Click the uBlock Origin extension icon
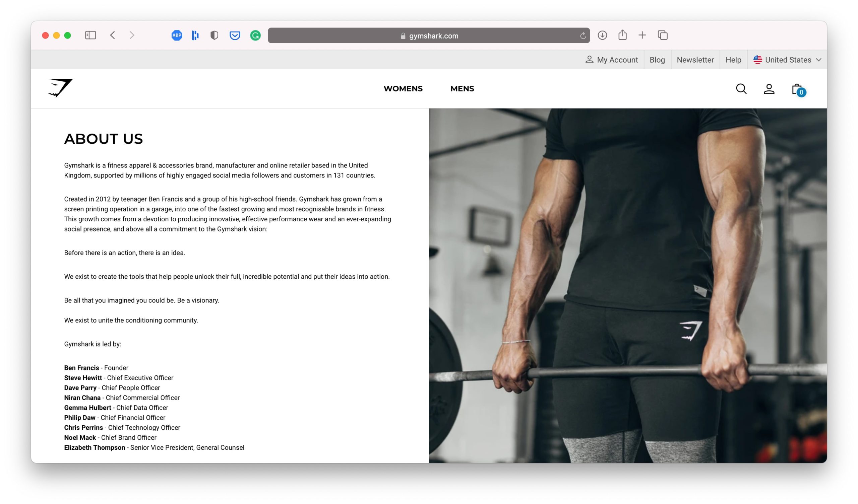The height and width of the screenshot is (504, 858). coord(214,35)
